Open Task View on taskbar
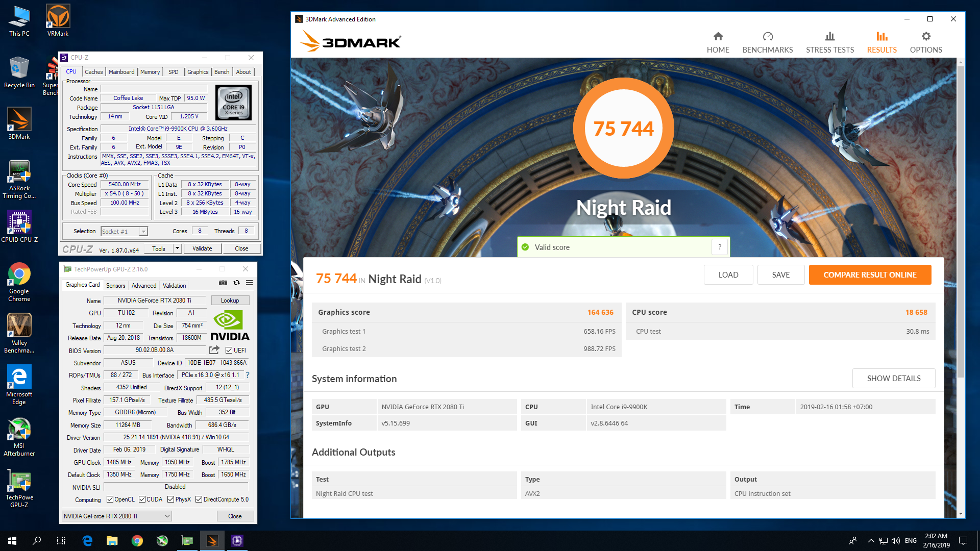 coord(61,541)
